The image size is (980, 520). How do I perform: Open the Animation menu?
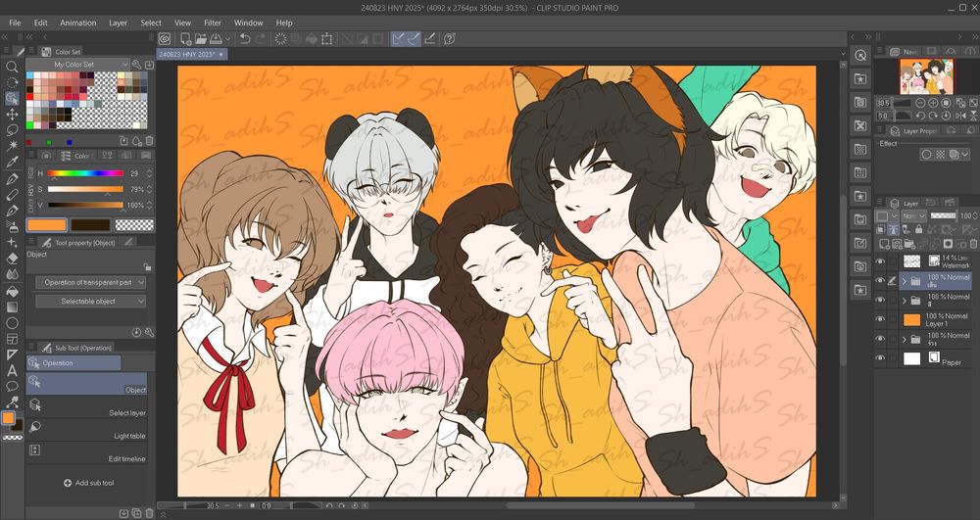[x=78, y=23]
